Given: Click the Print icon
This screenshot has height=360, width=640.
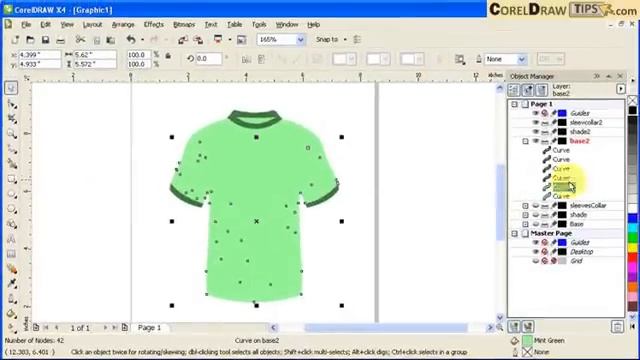Looking at the screenshot, I should [x=60, y=40].
